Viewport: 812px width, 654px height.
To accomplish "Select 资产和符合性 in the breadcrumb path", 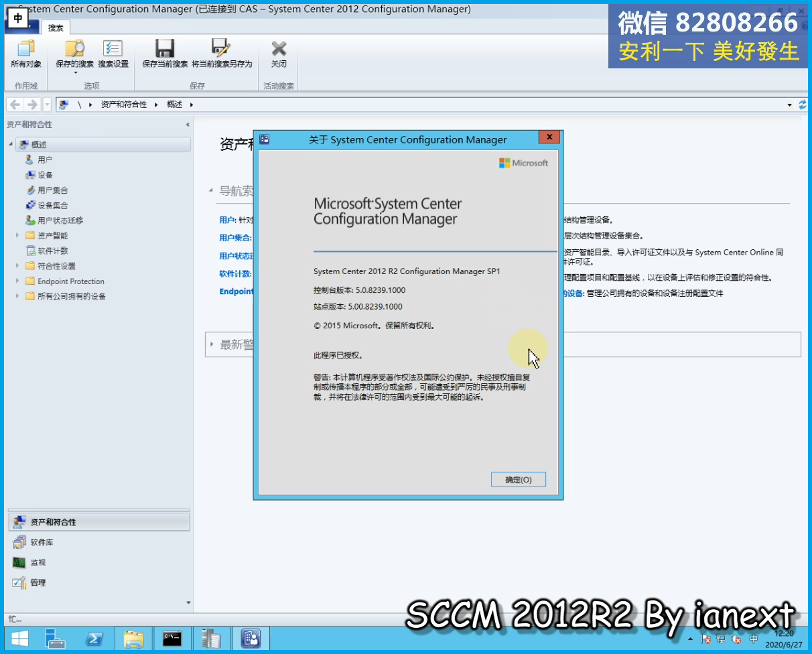I will [124, 105].
